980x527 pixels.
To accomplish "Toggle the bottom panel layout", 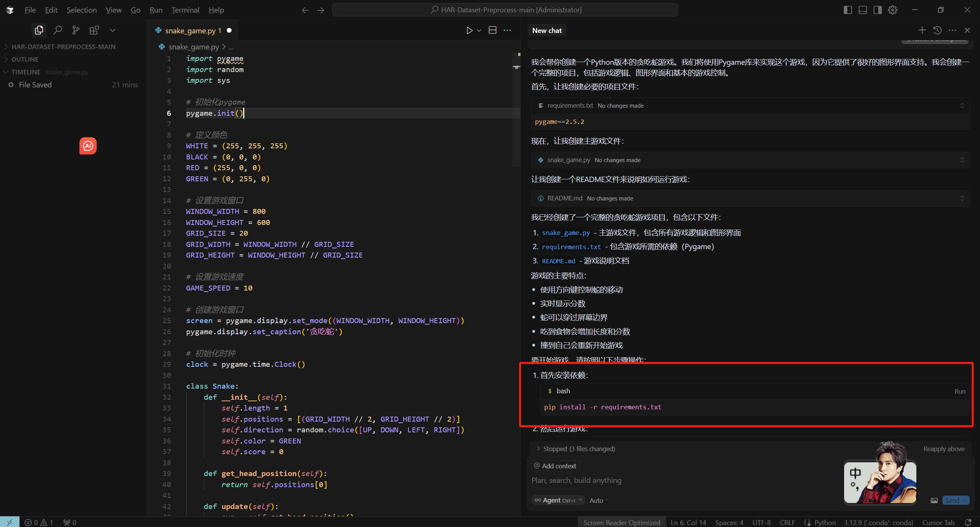I will 862,10.
